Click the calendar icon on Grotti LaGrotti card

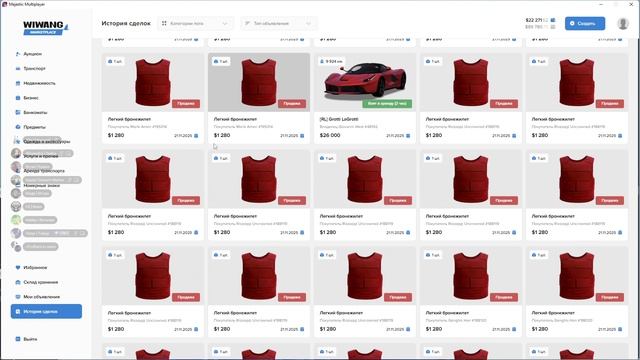tap(408, 136)
